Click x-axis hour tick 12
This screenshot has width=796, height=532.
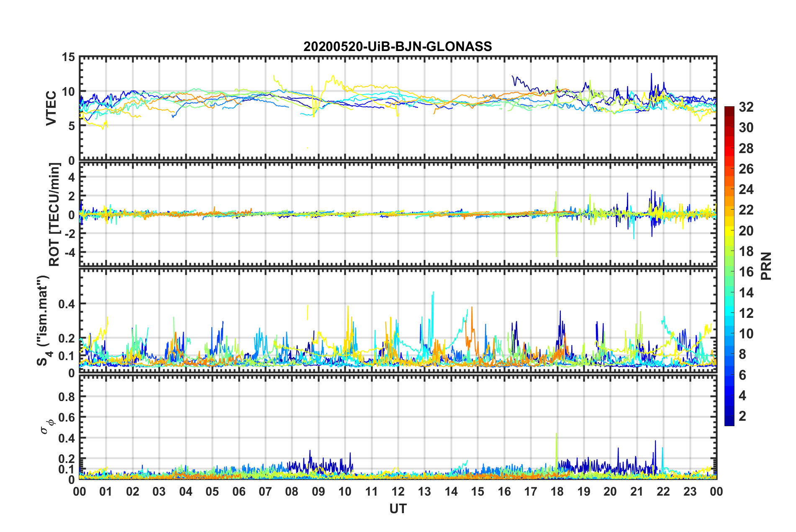point(398,491)
